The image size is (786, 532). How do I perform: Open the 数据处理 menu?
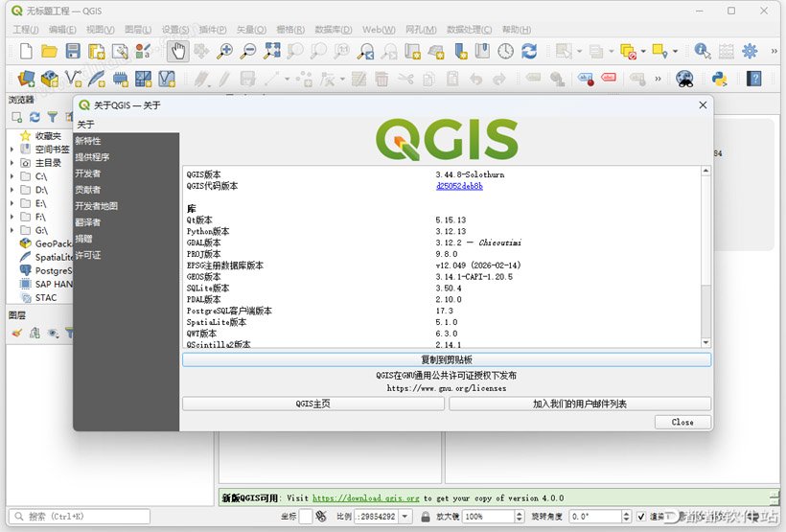click(x=469, y=30)
